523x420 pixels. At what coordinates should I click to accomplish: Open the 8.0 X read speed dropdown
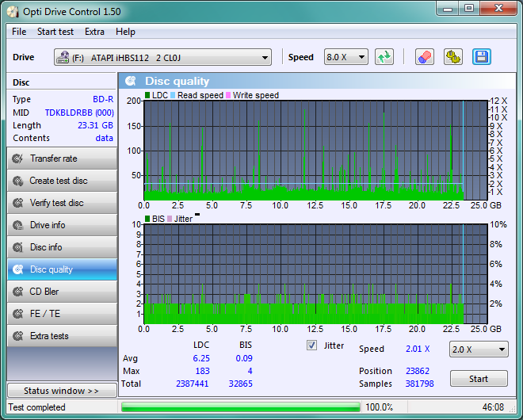tap(345, 57)
